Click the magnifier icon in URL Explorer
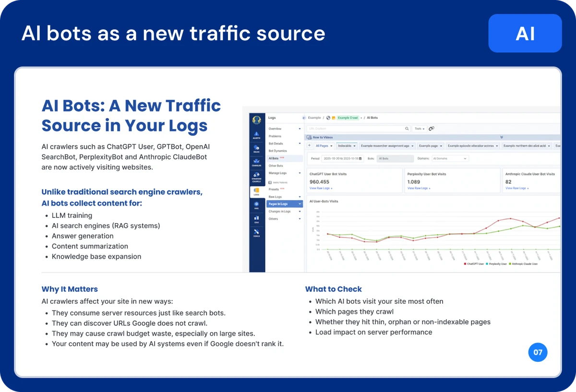The height and width of the screenshot is (392, 576). pos(407,129)
